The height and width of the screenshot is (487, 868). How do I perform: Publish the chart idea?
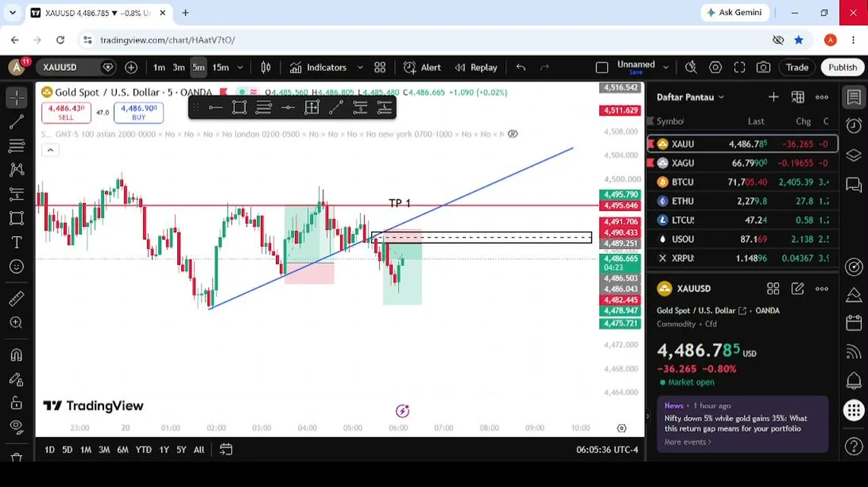coord(842,67)
